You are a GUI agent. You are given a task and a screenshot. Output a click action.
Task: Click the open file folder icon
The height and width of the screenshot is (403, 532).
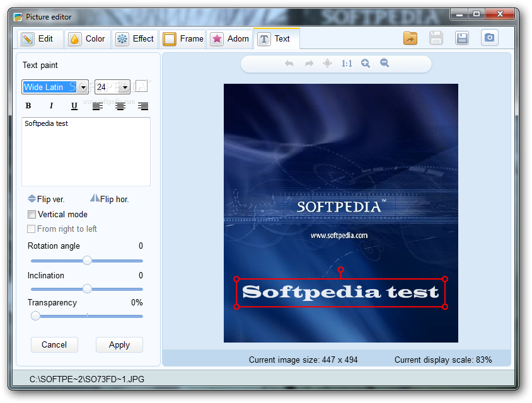click(410, 38)
